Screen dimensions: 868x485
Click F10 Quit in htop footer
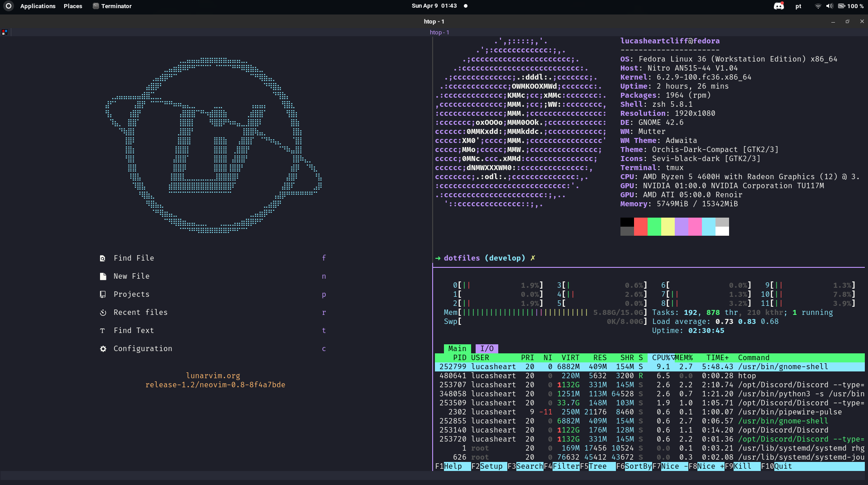coord(777,466)
